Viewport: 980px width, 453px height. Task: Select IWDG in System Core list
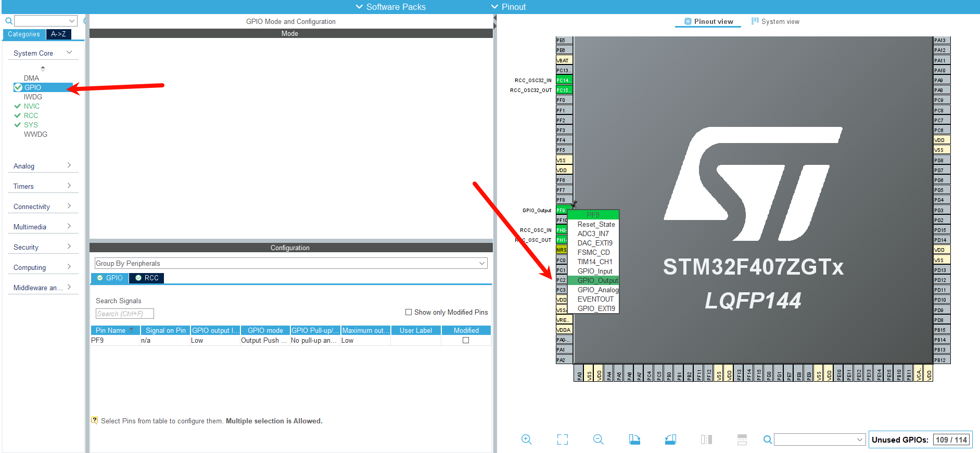click(33, 97)
